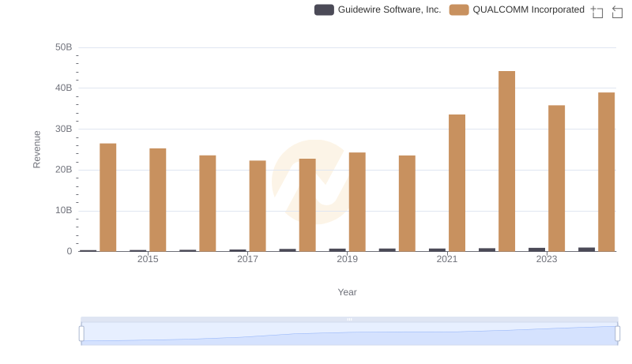The height and width of the screenshot is (364, 632).
Task: Click the x-axis label 2021
Action: (446, 259)
